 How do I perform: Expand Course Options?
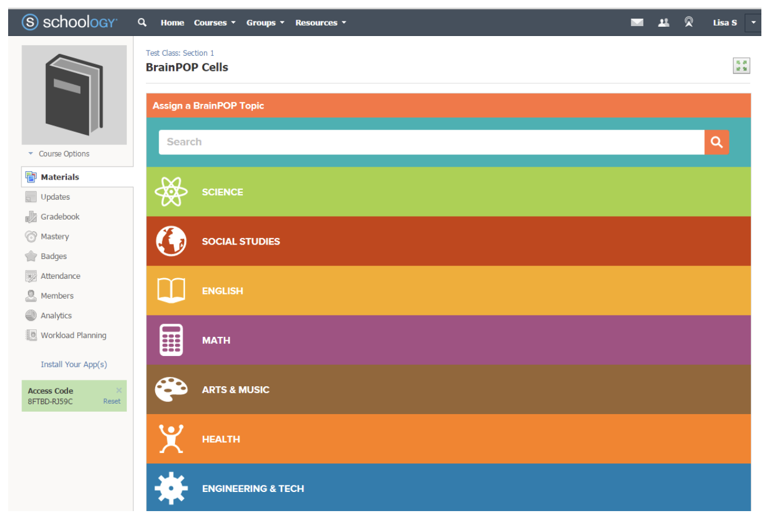(x=59, y=154)
